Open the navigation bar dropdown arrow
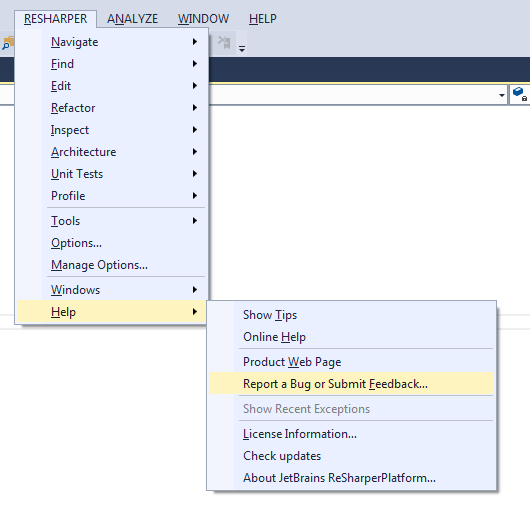Screen dimensions: 530x505 [502, 95]
